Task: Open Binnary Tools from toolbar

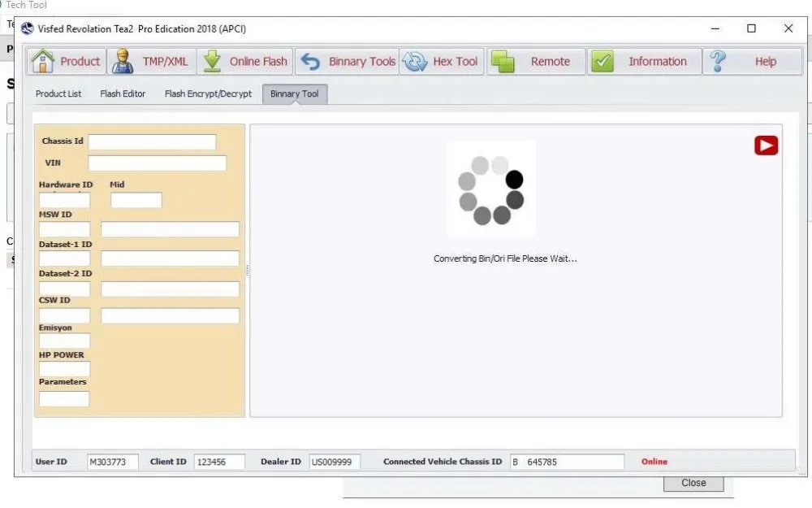Action: pos(347,61)
